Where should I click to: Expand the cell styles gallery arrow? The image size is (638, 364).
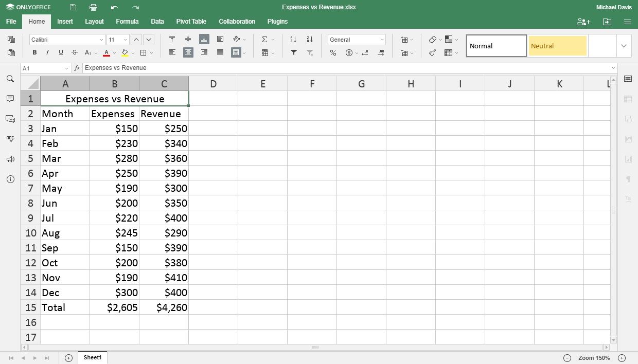624,46
